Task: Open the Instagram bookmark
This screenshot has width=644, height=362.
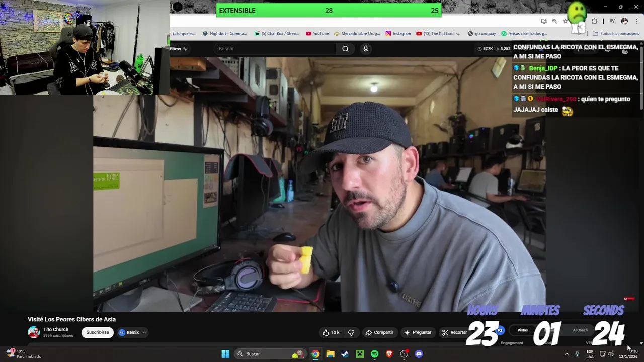Action: click(x=398, y=34)
